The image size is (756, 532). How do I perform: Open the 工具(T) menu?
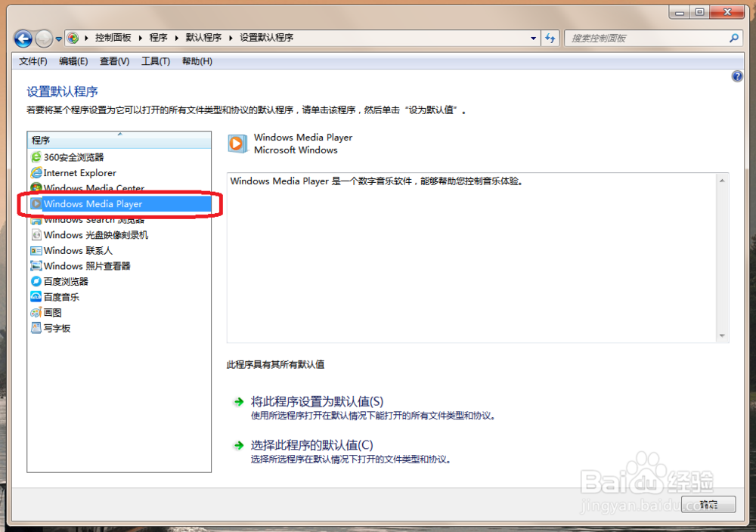coord(155,61)
